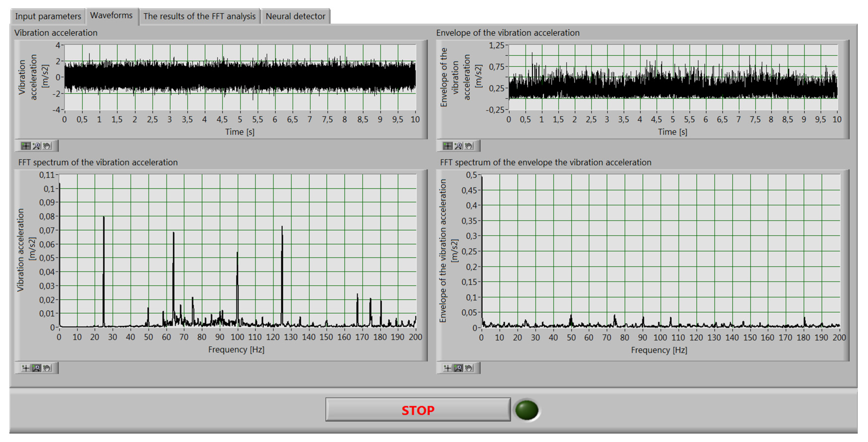This screenshot has height=442, width=868.
Task: Click zoom tool under Vibration acceleration graph
Action: [37, 146]
